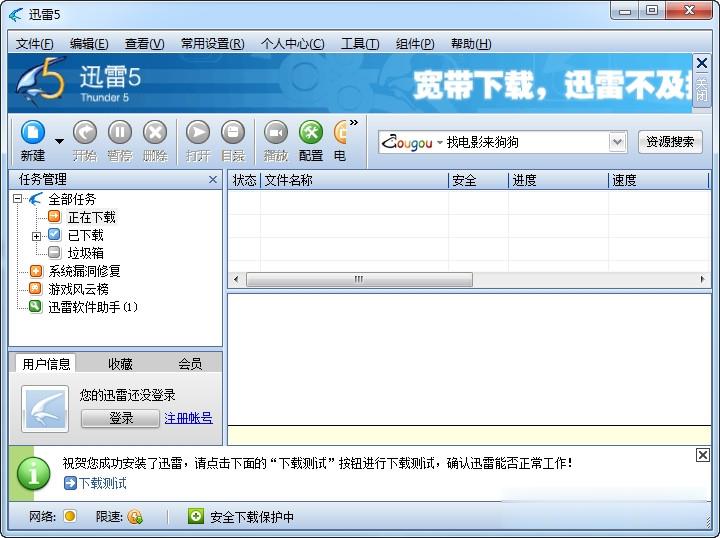Switch to the 会员 tab
Image resolution: width=720 pixels, height=538 pixels.
[x=190, y=364]
